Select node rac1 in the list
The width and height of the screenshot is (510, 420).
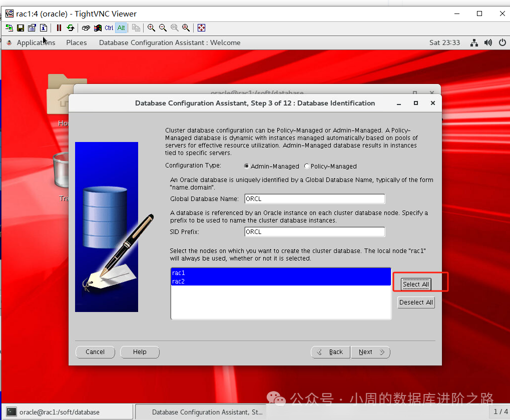[281, 273]
